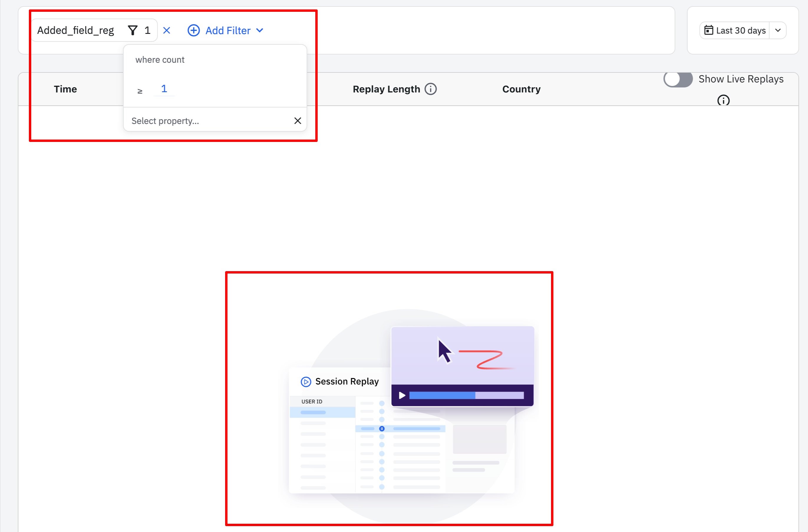Click the Time column header
Screen dimensions: 808x532
coord(65,89)
